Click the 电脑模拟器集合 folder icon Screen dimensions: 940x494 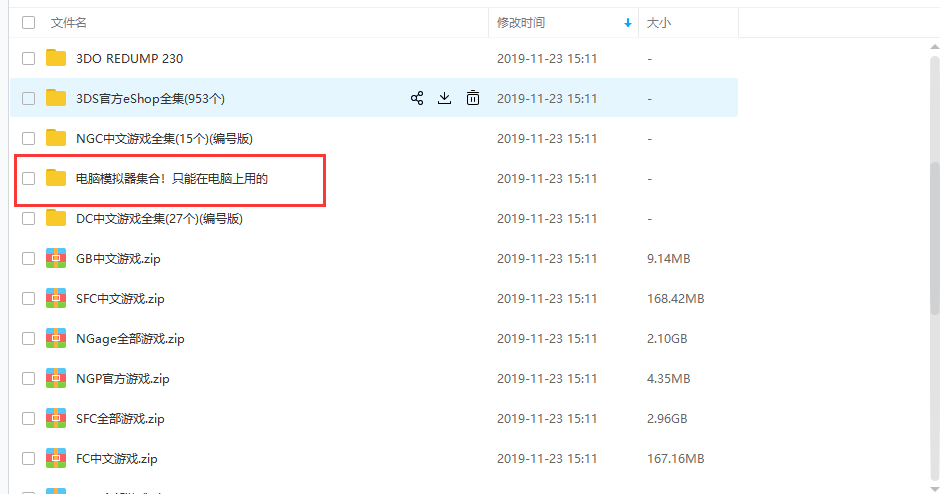click(56, 178)
